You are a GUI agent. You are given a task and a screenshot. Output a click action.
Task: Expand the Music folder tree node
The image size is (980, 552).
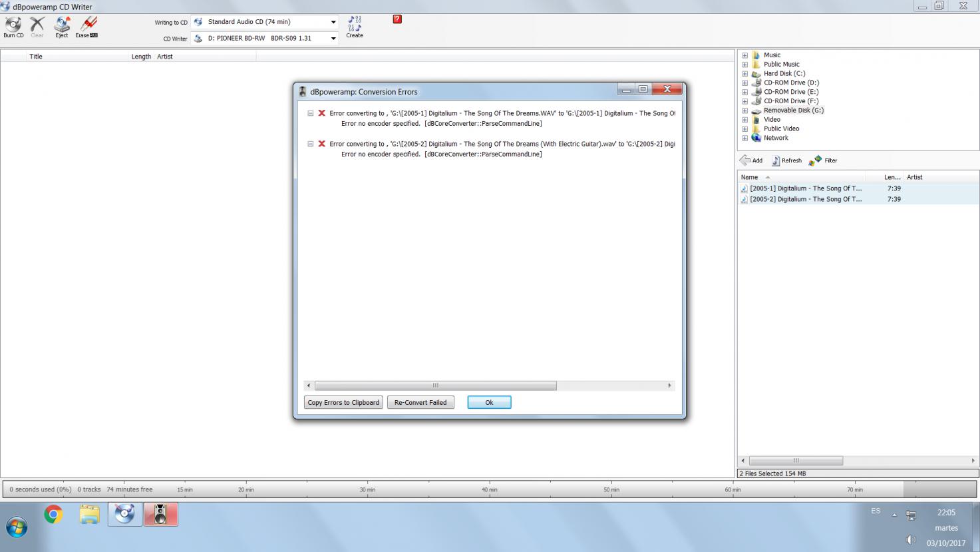744,55
